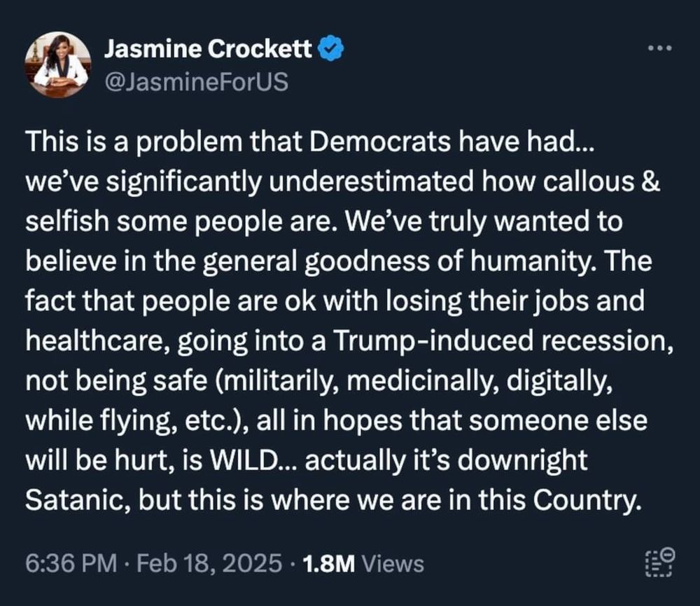
Task: Click the phrase Trump-induced recession
Action: (x=503, y=341)
